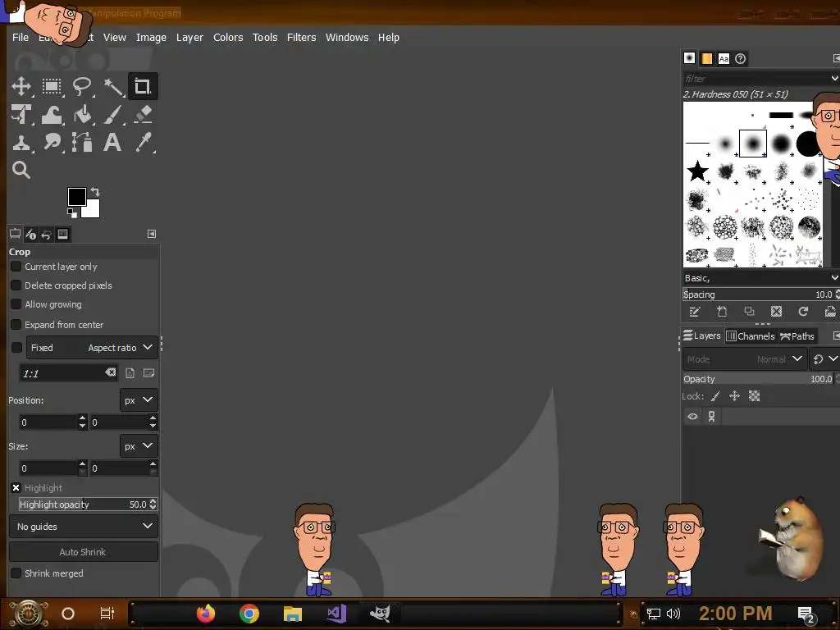
Task: Toggle Lock alpha channel icon
Action: pyautogui.click(x=755, y=396)
